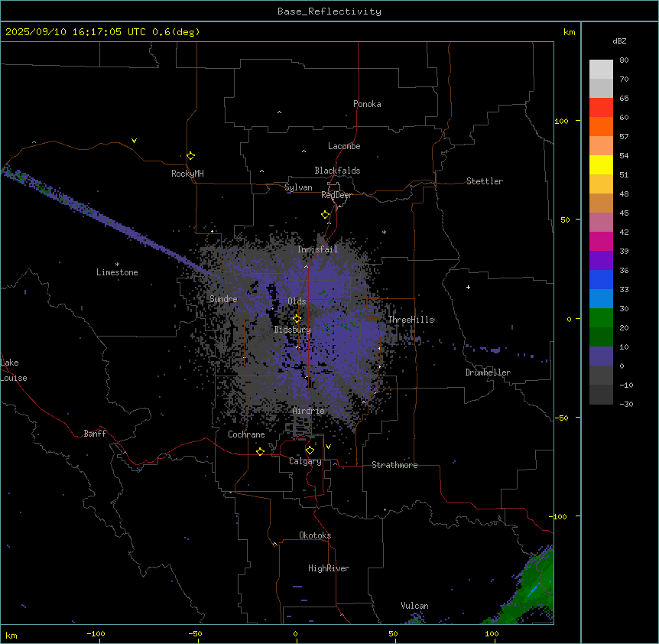Click the Lake Louise label

(13, 370)
